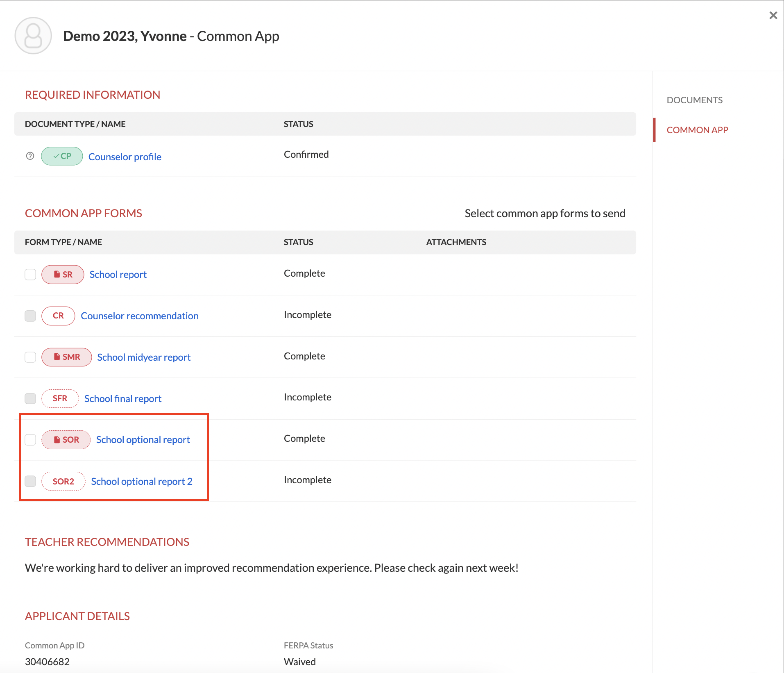The width and height of the screenshot is (784, 673).
Task: Open the School optional report link
Action: (143, 440)
